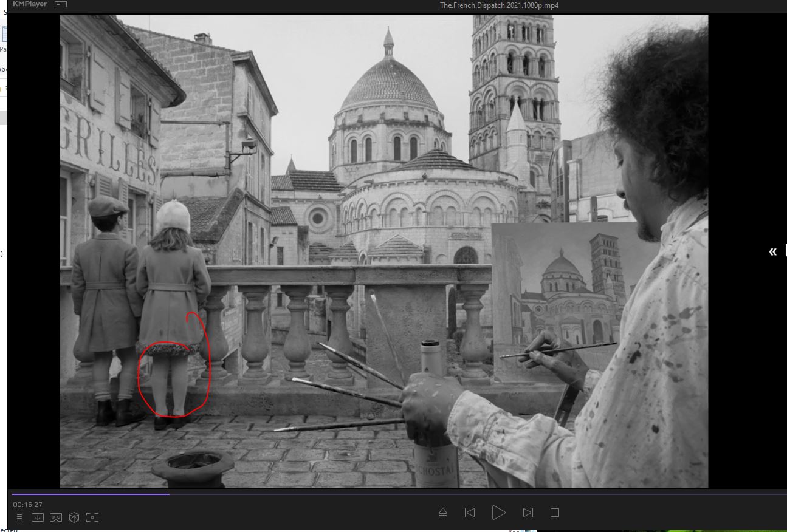Click the KMPlayer title bar empty area

point(243,5)
